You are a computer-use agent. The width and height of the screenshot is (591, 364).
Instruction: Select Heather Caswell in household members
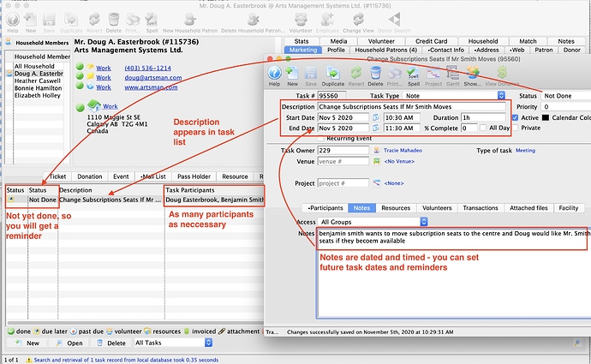click(38, 81)
